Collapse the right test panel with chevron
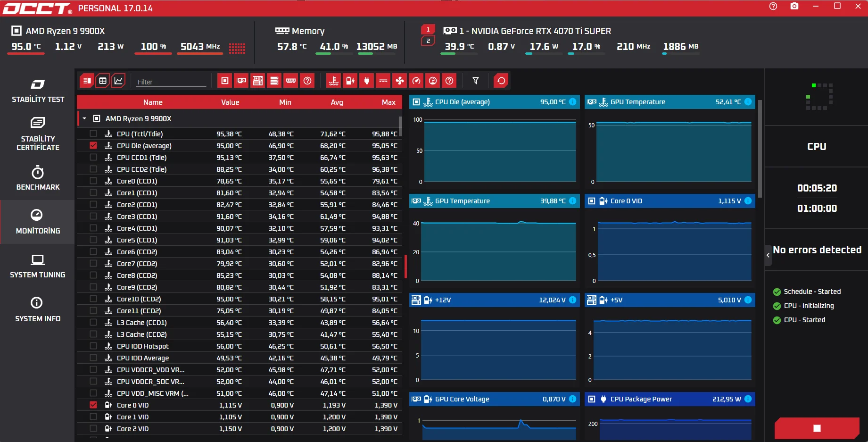 pyautogui.click(x=768, y=255)
